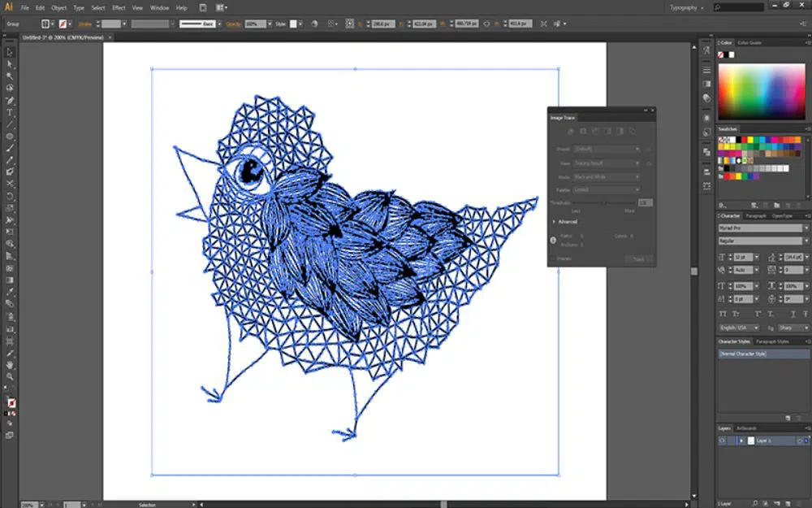
Task: Choose the Magic Wand tool
Action: click(10, 76)
